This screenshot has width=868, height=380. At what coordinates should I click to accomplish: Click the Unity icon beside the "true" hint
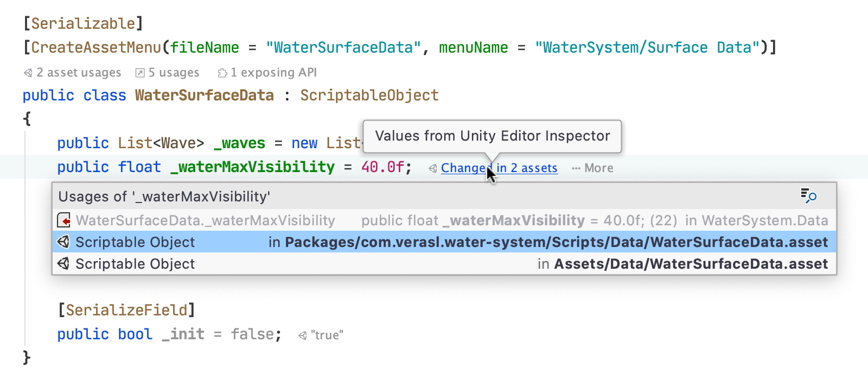pyautogui.click(x=303, y=335)
